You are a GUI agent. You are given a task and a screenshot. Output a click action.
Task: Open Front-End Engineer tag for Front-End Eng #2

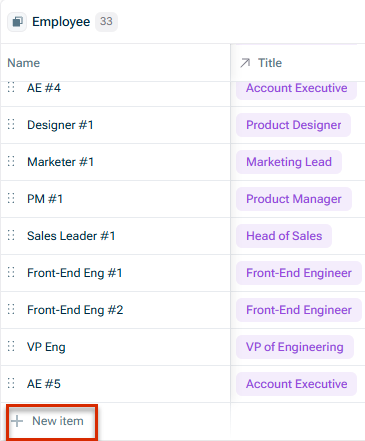coord(299,310)
